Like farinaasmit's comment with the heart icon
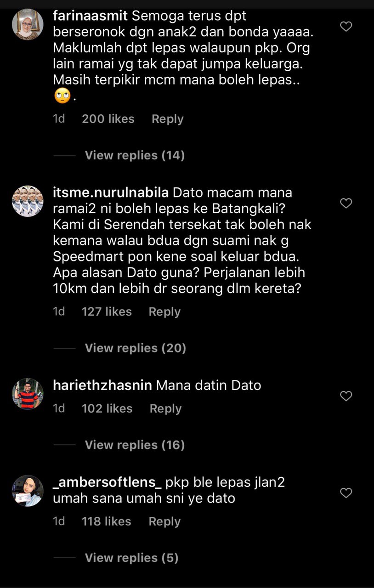This screenshot has width=374, height=588. tap(346, 27)
